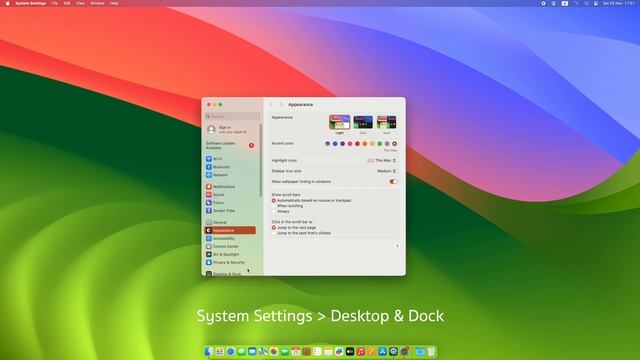This screenshot has width=640, height=360.
Task: Open Network settings in the sidebar
Action: 230,175
